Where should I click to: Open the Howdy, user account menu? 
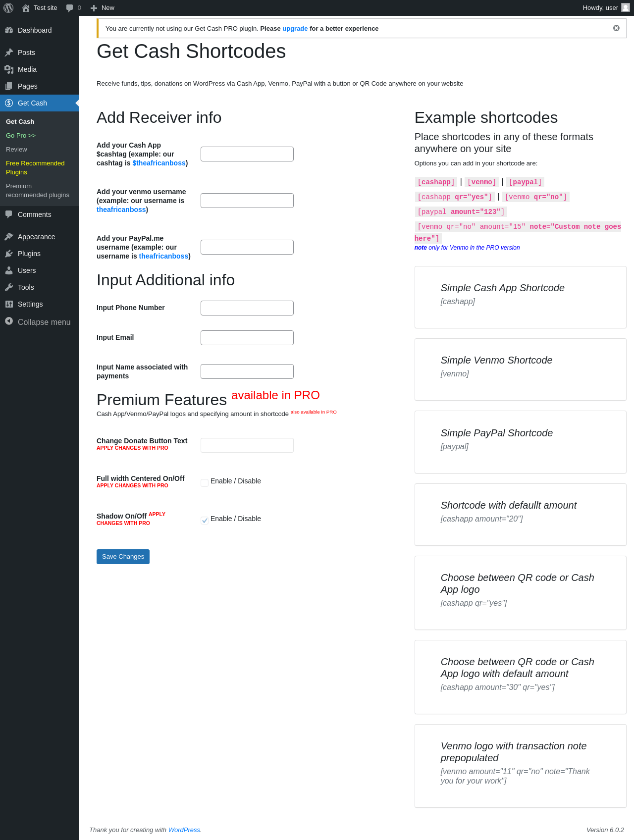click(606, 8)
